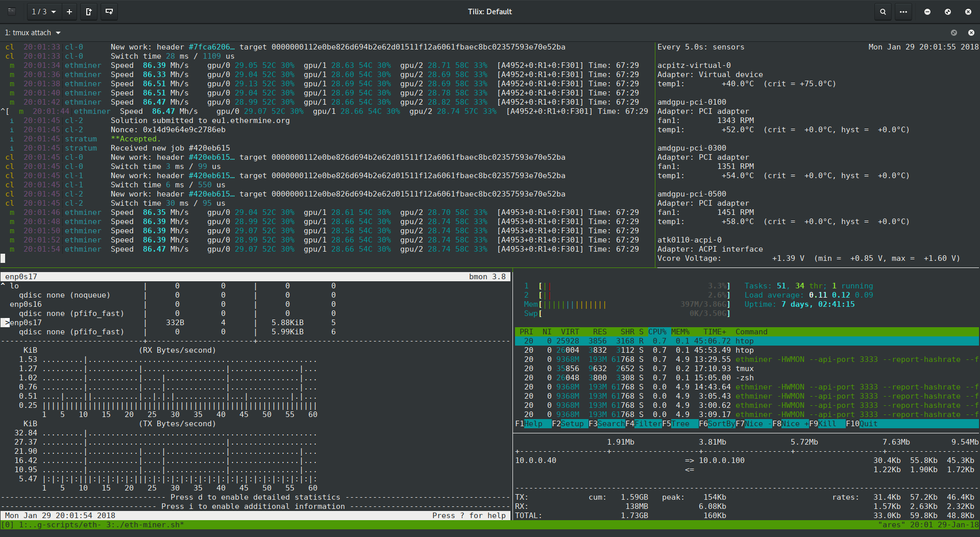Viewport: 980px width, 537px height.
Task: Select the highlighted htop process row 45:06.72
Action: pos(747,341)
